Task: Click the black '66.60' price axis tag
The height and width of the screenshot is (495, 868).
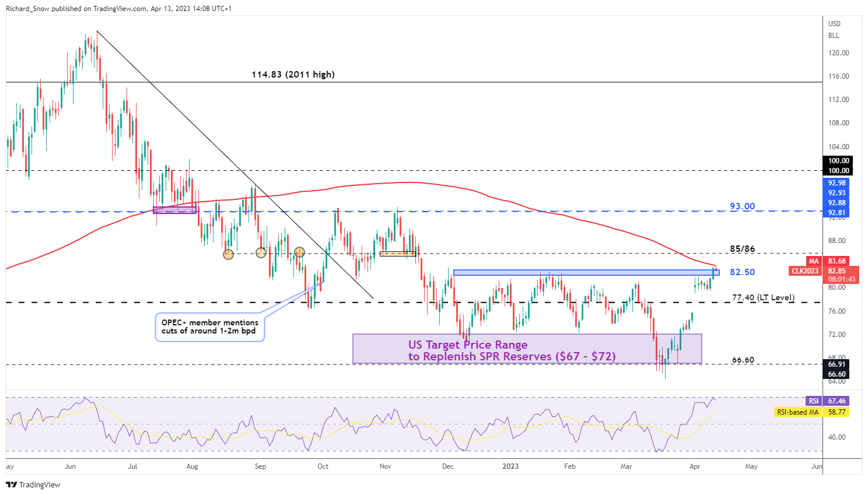Action: pyautogui.click(x=837, y=374)
